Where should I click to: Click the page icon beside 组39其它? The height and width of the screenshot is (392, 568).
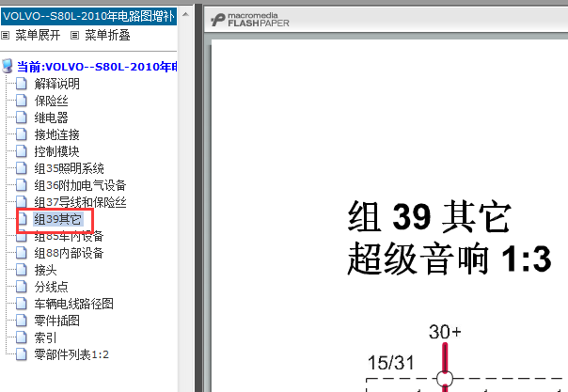(23, 219)
